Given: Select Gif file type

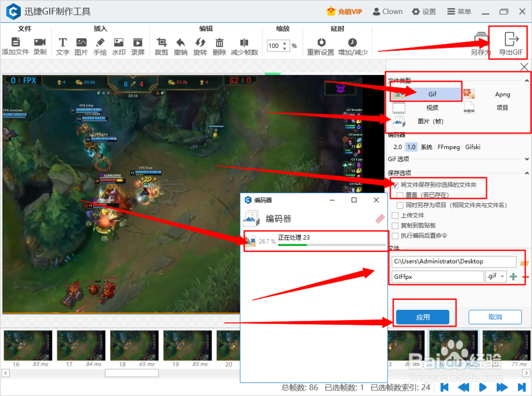Looking at the screenshot, I should point(427,94).
